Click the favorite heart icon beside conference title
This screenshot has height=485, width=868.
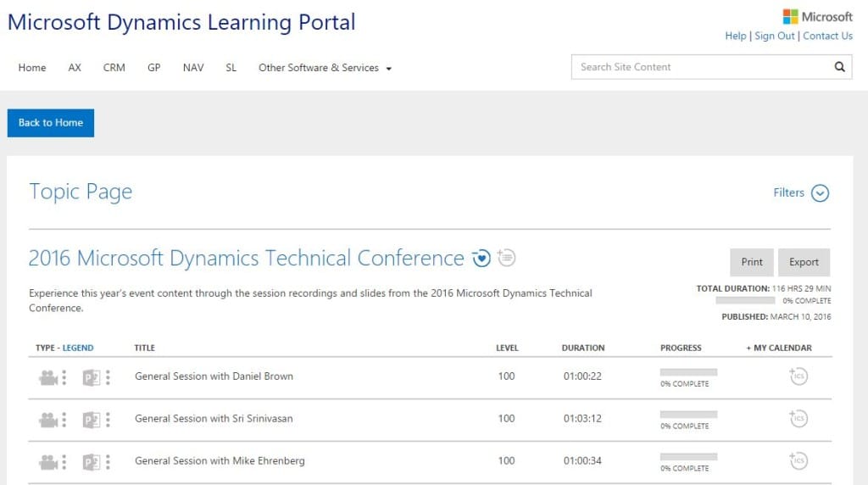click(481, 258)
